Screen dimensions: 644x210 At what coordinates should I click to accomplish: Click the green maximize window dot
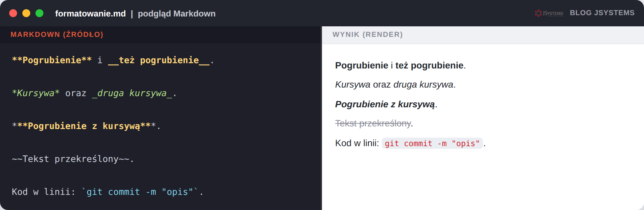coord(39,13)
